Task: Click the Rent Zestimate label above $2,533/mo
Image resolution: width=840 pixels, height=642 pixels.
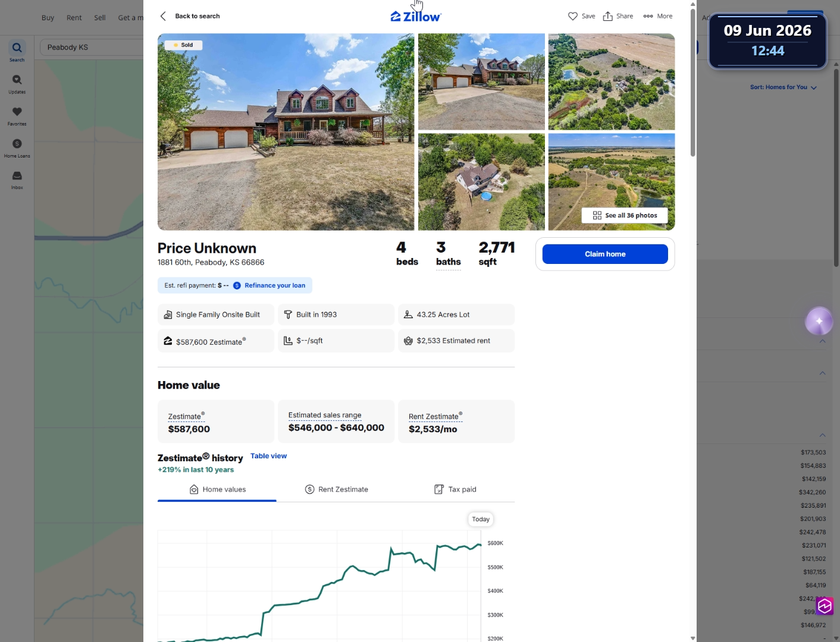Action: pyautogui.click(x=435, y=416)
